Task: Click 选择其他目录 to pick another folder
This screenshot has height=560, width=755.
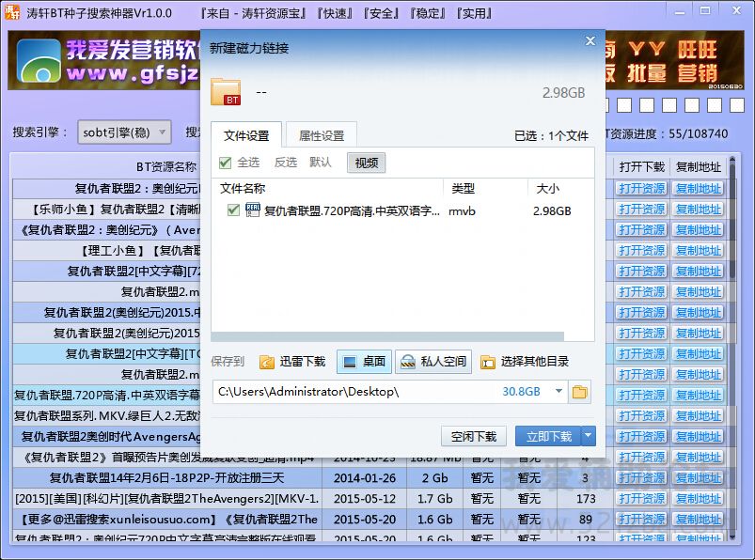Action: point(526,362)
